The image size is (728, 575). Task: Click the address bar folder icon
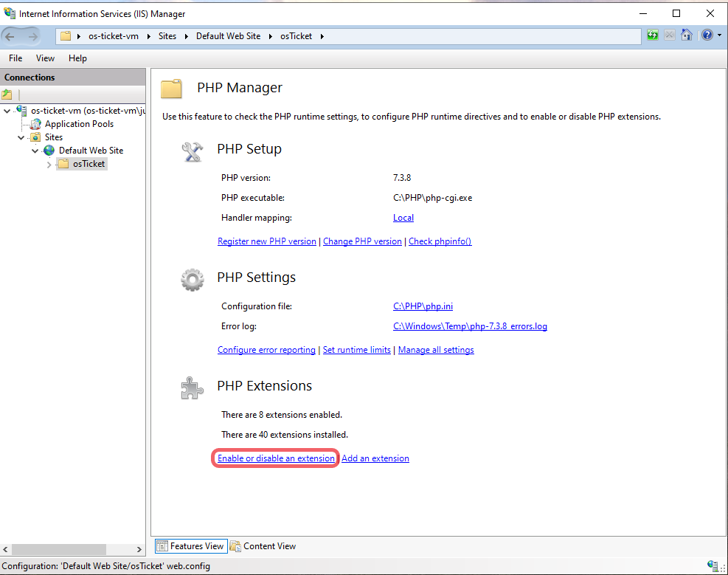(66, 35)
